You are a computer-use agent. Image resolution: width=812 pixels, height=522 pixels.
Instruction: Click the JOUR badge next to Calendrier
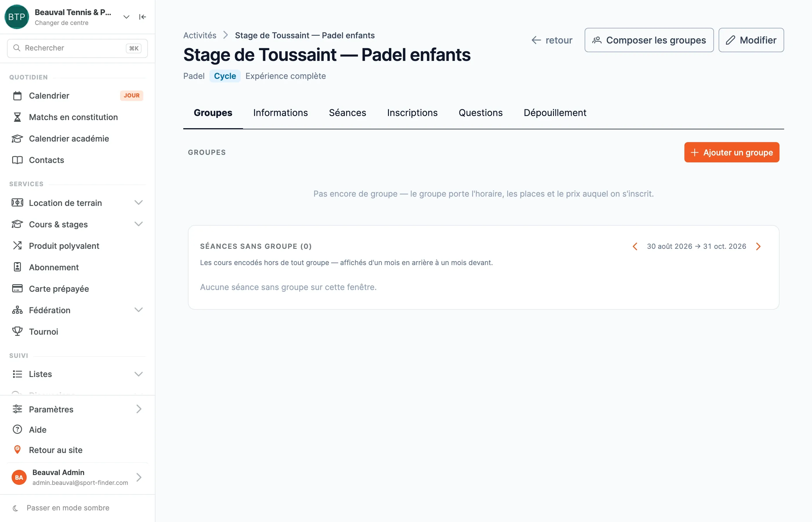131,96
